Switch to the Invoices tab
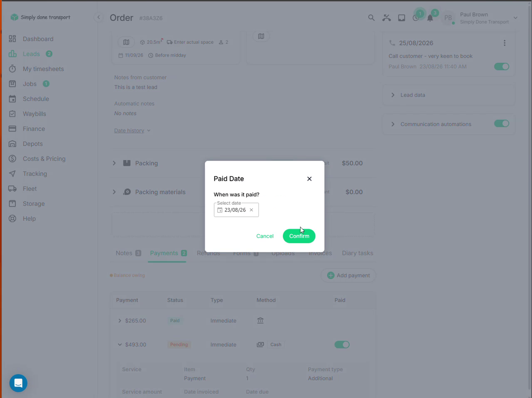The height and width of the screenshot is (398, 532). [320, 253]
